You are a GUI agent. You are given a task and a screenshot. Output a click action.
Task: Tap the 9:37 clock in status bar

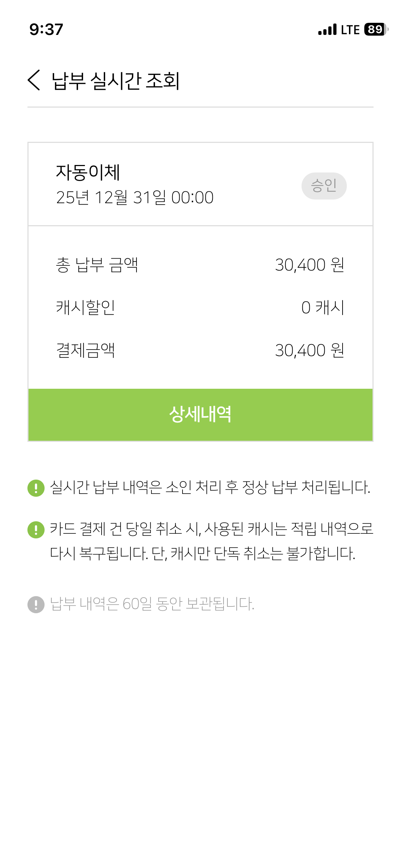click(x=46, y=30)
